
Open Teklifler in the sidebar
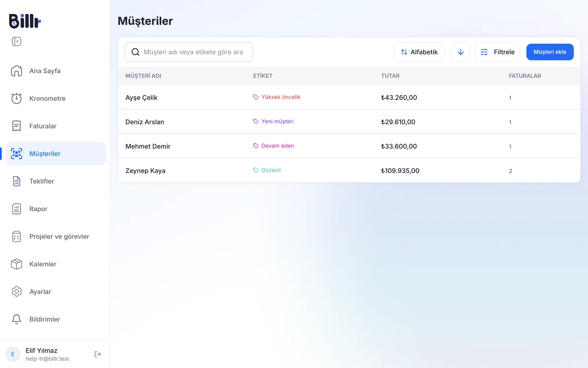[56, 181]
